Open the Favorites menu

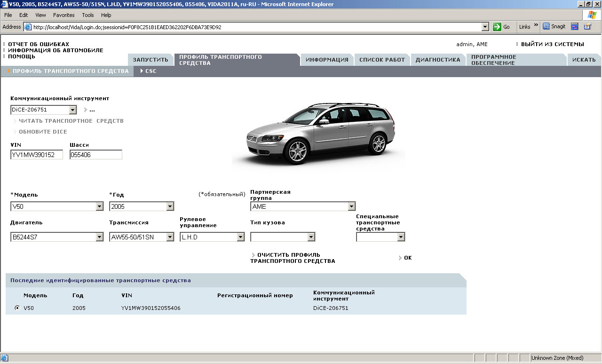63,15
